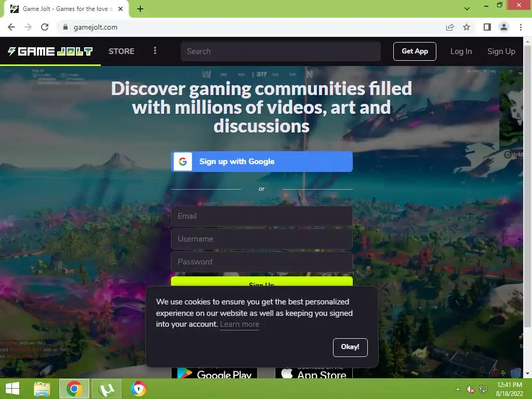The image size is (532, 399).
Task: Focus the Email field
Action: point(262,216)
